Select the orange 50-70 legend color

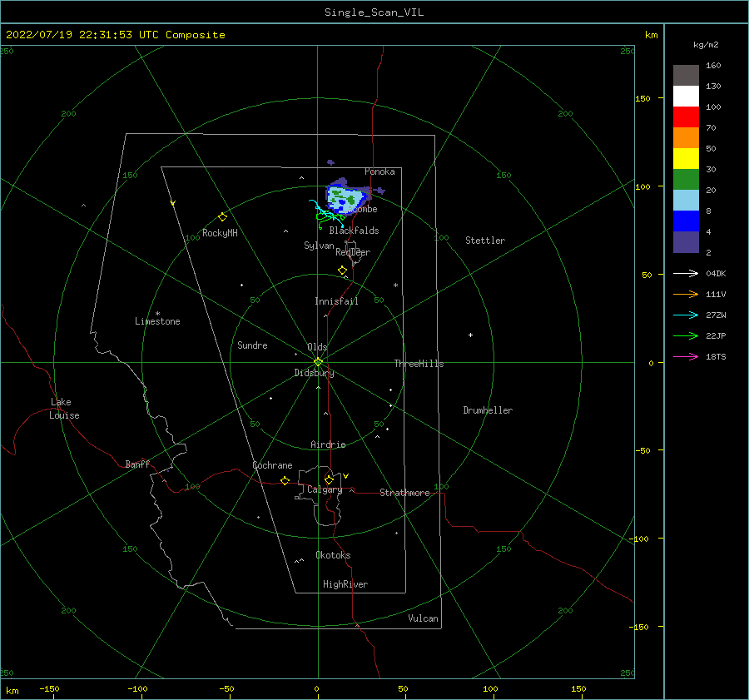[x=686, y=137]
